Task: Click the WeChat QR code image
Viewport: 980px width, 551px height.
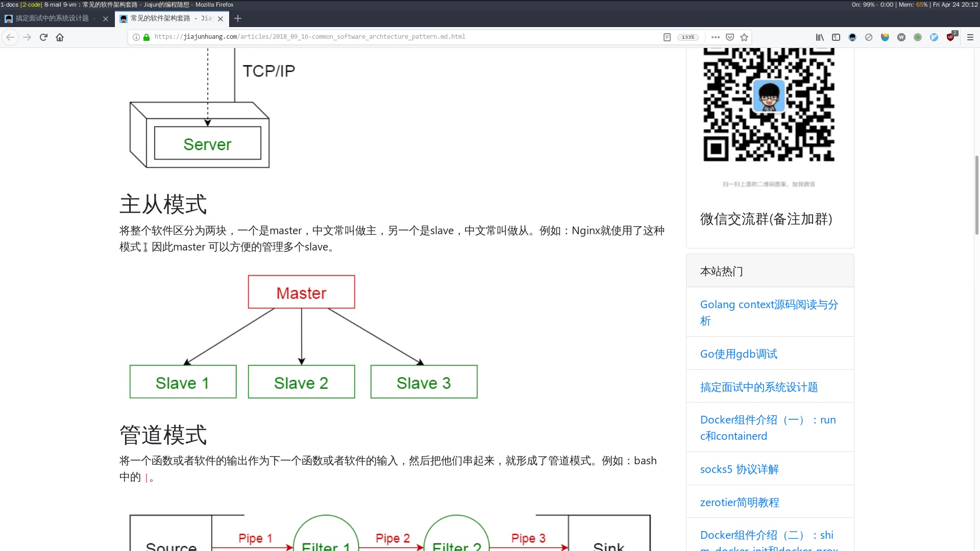Action: click(769, 105)
